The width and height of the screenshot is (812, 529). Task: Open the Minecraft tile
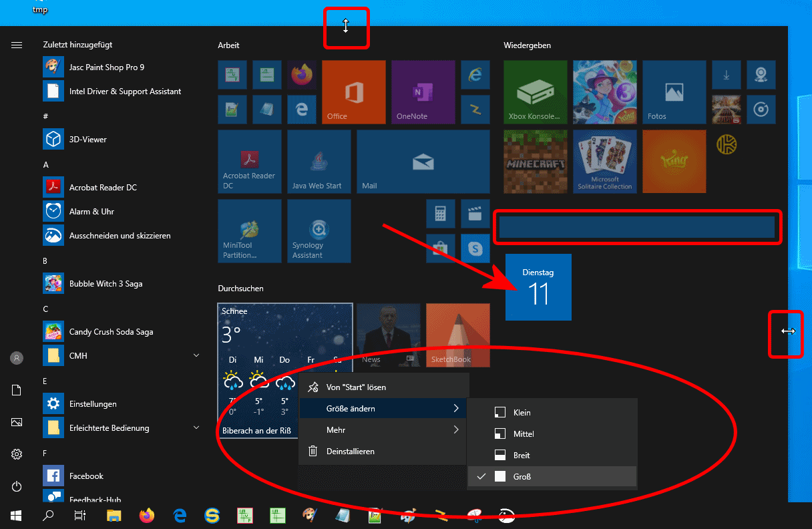[535, 162]
